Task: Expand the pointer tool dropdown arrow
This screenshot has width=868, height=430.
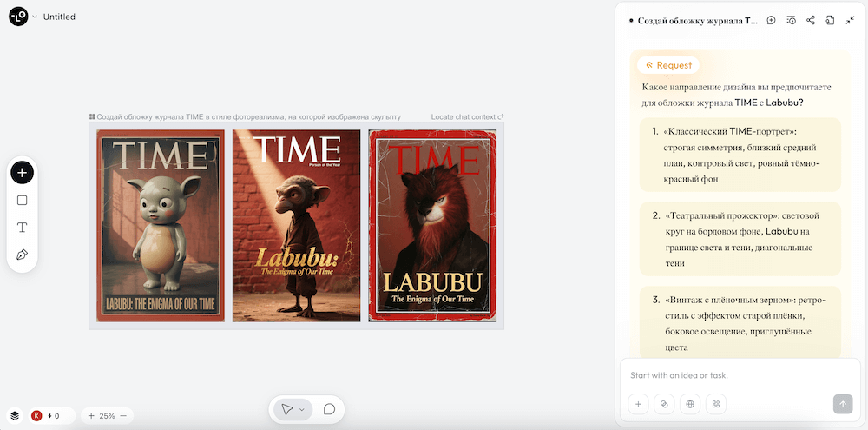Action: click(302, 409)
